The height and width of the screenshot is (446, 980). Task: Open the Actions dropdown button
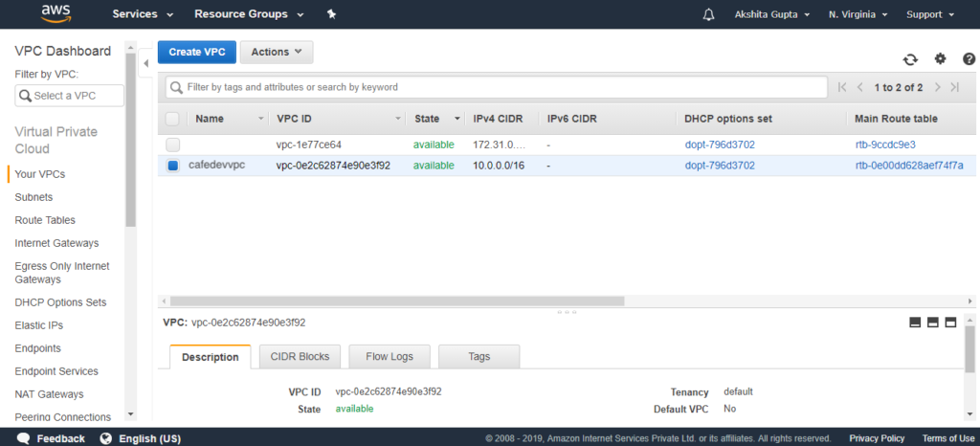277,52
